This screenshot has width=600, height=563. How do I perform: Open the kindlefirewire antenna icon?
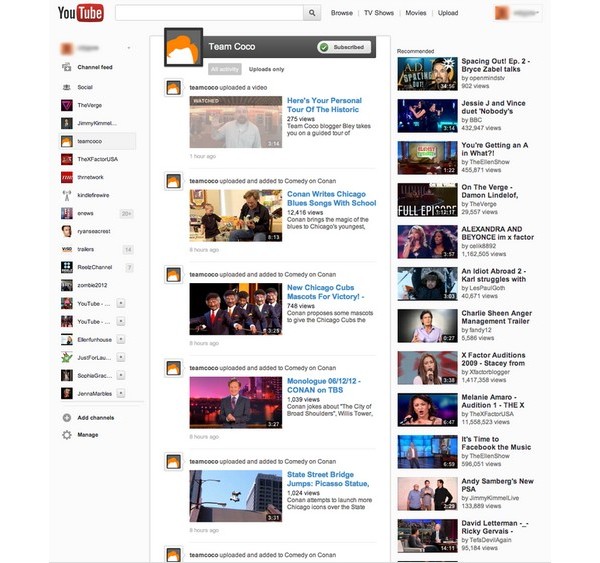tap(67, 195)
